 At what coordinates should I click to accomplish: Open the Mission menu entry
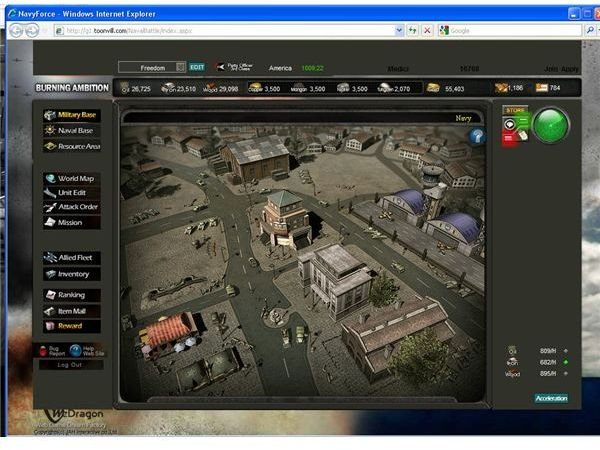[72, 222]
